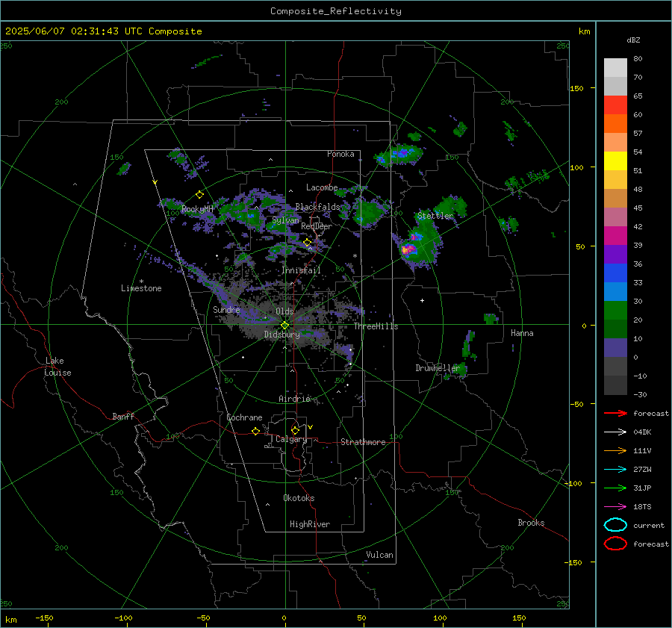Screen dimensions: 672x628
Task: Select the white 04DK arrow icon
Action: 615,432
